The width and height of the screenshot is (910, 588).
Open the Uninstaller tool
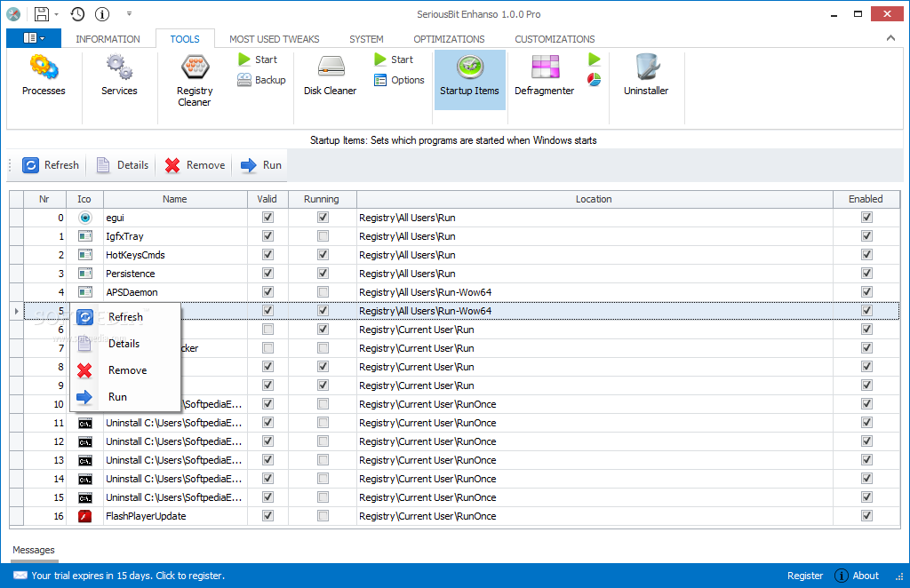point(646,75)
